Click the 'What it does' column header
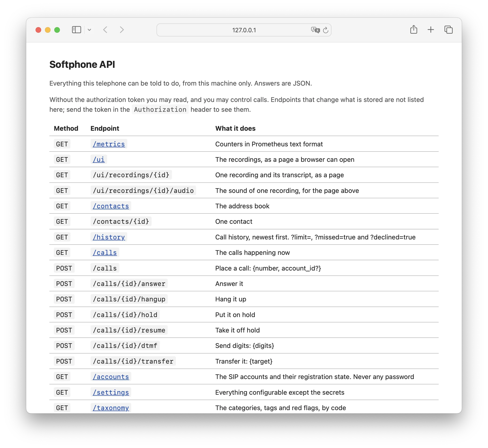 pos(235,129)
